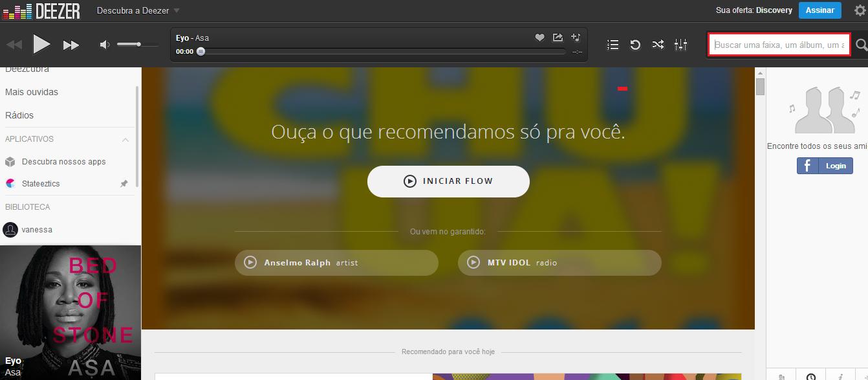868x380 pixels.
Task: Skip to the next track
Action: tap(71, 45)
